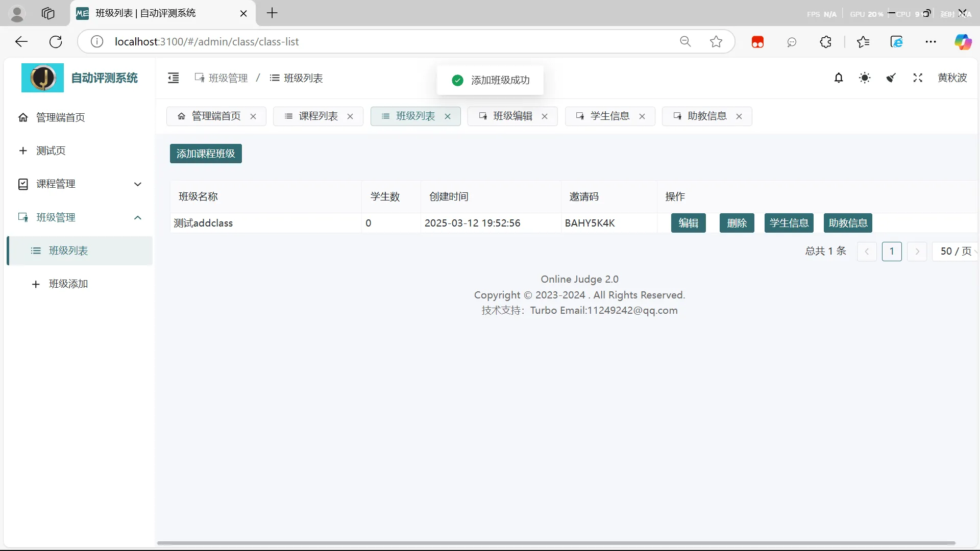Open the notification bell
The width and height of the screenshot is (980, 551).
[839, 78]
